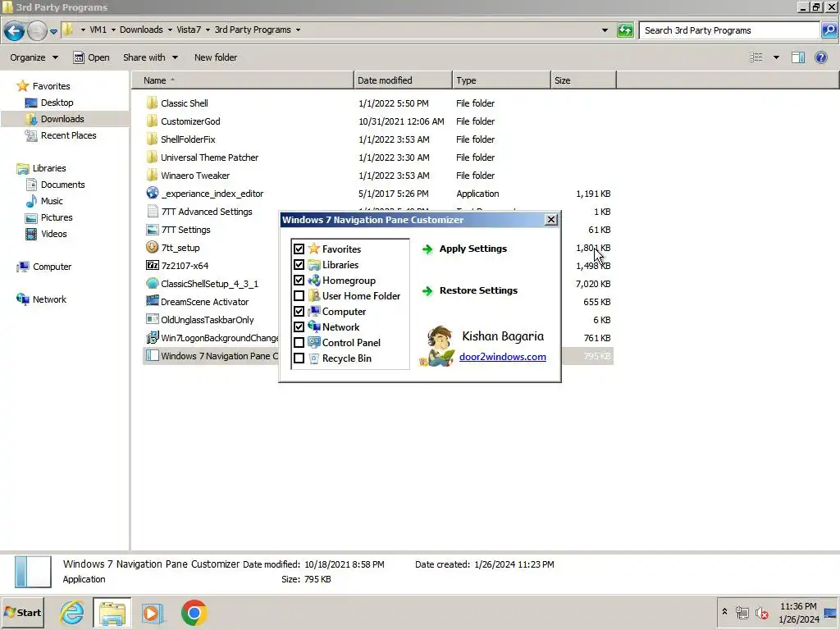Click the Kishan Bagaria avatar image
The image size is (840, 630).
(438, 345)
